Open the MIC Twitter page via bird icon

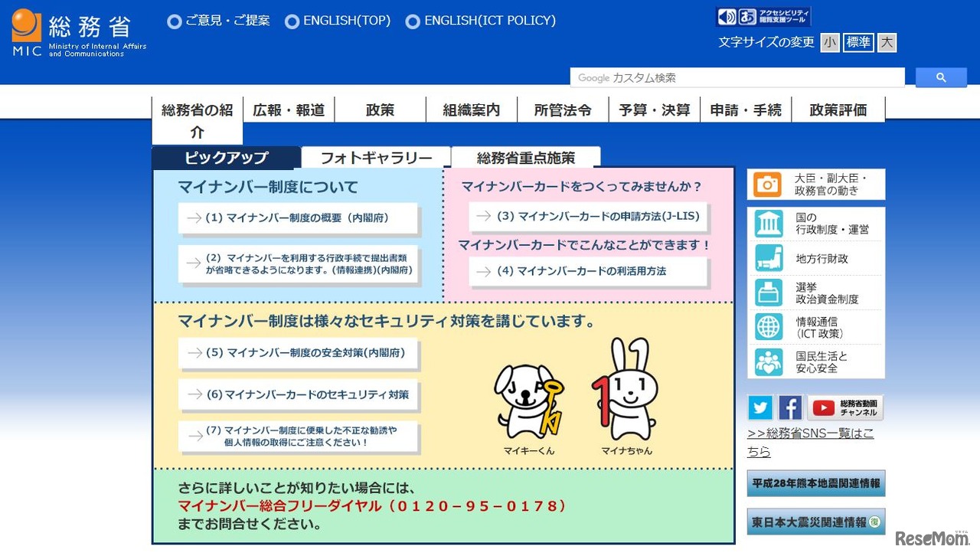pyautogui.click(x=759, y=407)
